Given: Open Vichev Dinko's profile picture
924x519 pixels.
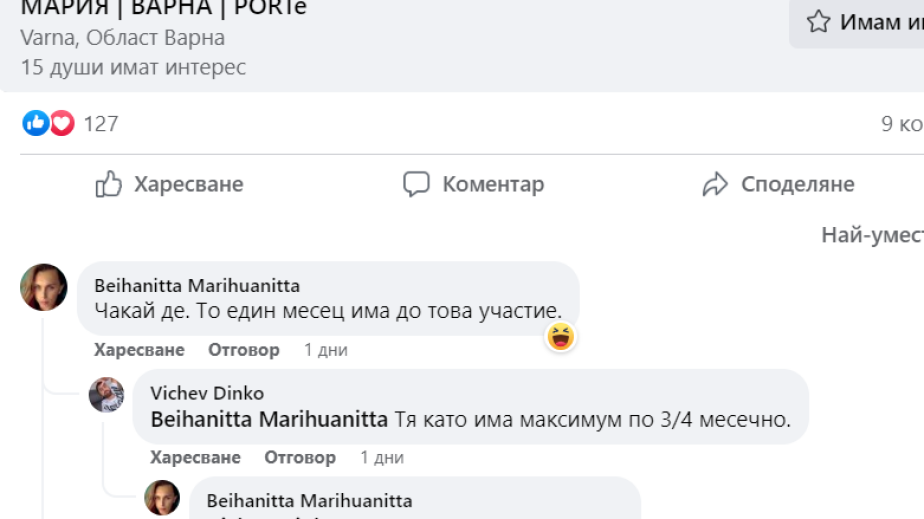Looking at the screenshot, I should click(x=107, y=394).
